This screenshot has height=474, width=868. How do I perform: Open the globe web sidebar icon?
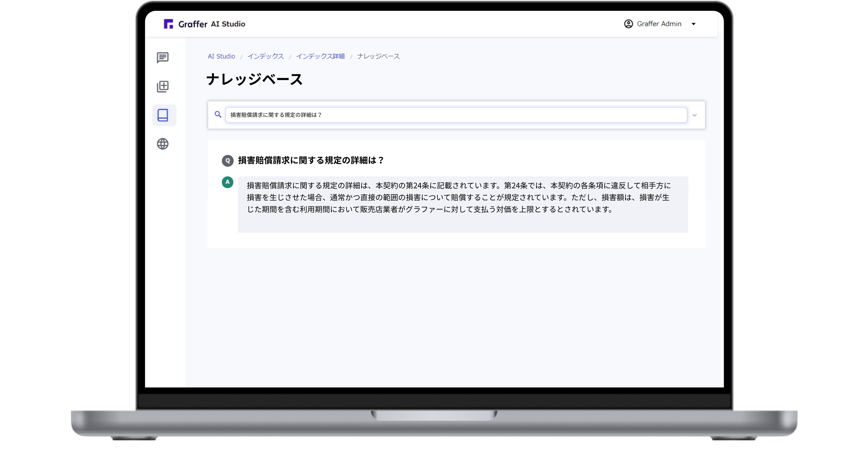(x=163, y=144)
